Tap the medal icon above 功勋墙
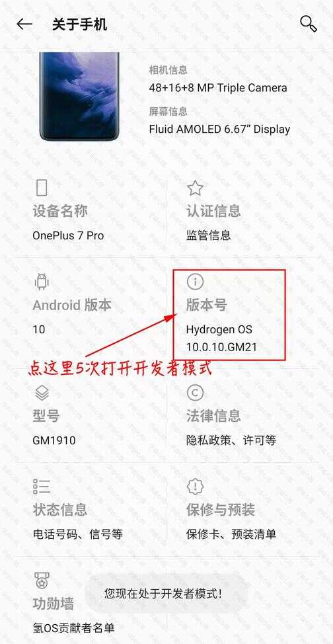 (x=42, y=581)
